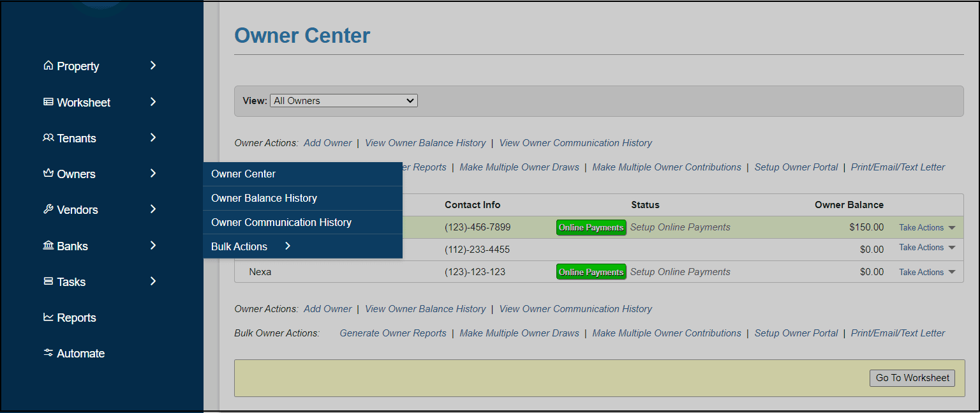Viewport: 980px width, 413px height.
Task: Open Owner Center from the Owners submenu
Action: [243, 174]
